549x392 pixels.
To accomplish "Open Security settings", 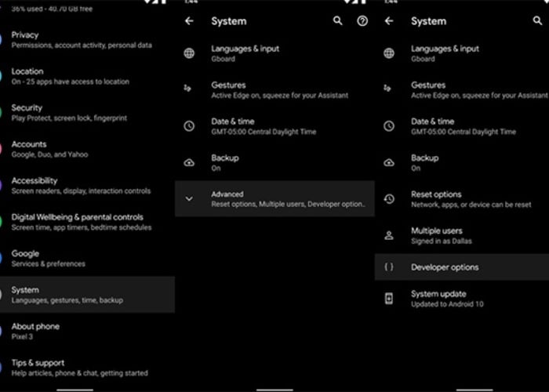I will [88, 113].
